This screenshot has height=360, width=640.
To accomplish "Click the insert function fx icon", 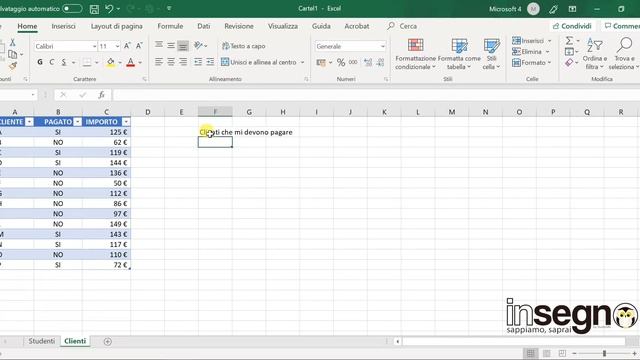I will tap(101, 95).
